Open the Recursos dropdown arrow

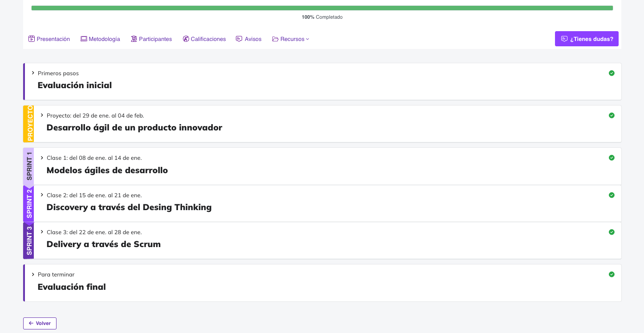(x=308, y=39)
